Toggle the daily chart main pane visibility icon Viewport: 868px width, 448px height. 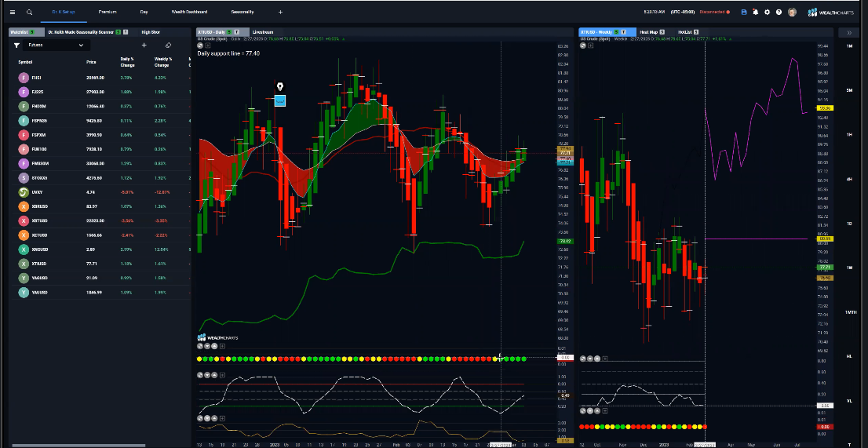pos(200,46)
